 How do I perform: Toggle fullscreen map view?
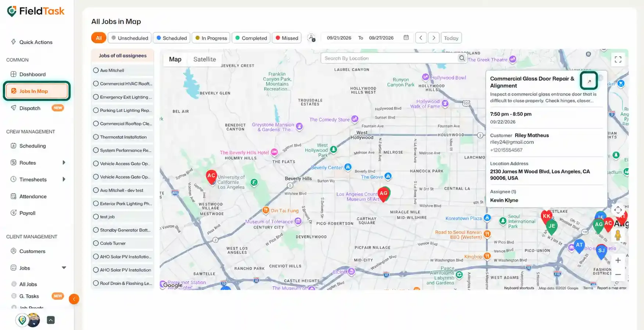618,60
